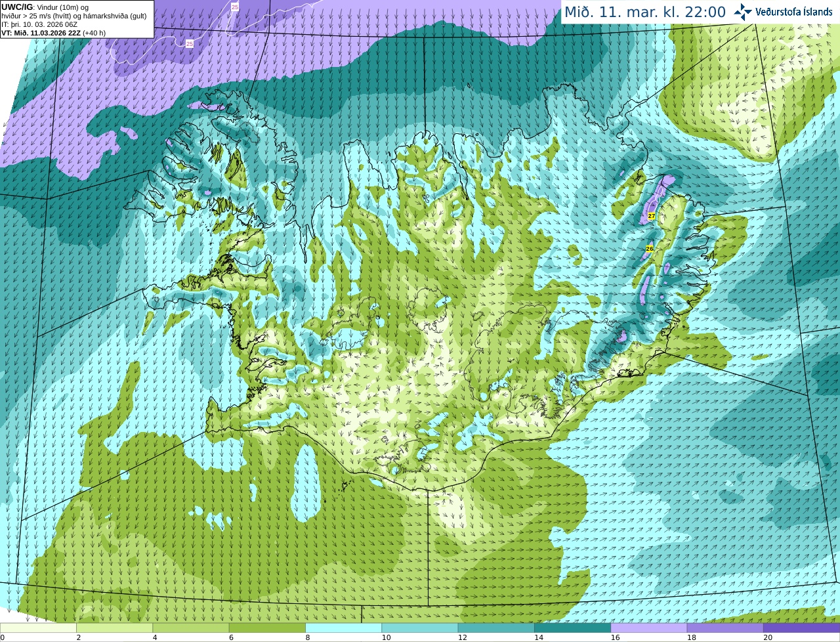This screenshot has width=840, height=642.
Task: Click the UWC/IG Vindur (10m) title line
Action: click(45, 7)
